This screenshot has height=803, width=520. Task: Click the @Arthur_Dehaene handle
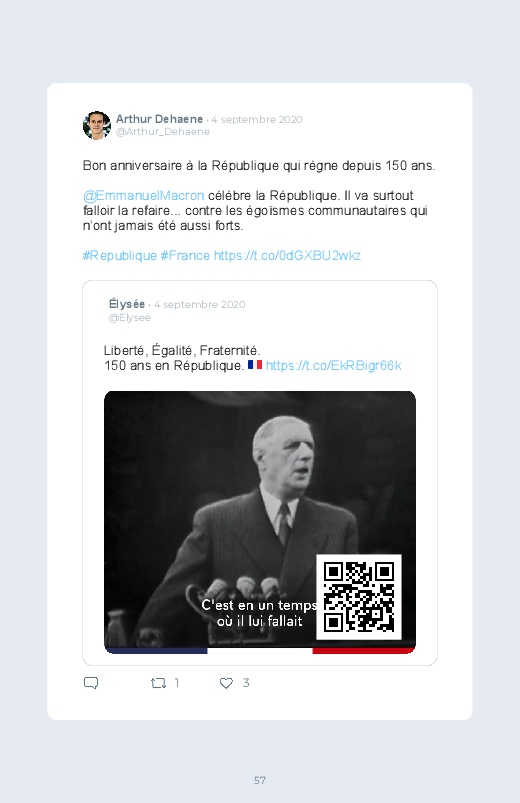(163, 132)
